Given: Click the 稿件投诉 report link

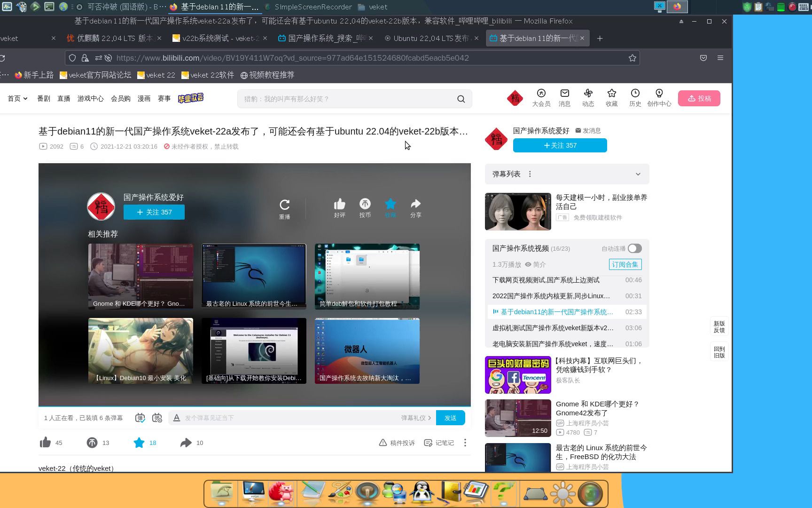Looking at the screenshot, I should [x=397, y=443].
